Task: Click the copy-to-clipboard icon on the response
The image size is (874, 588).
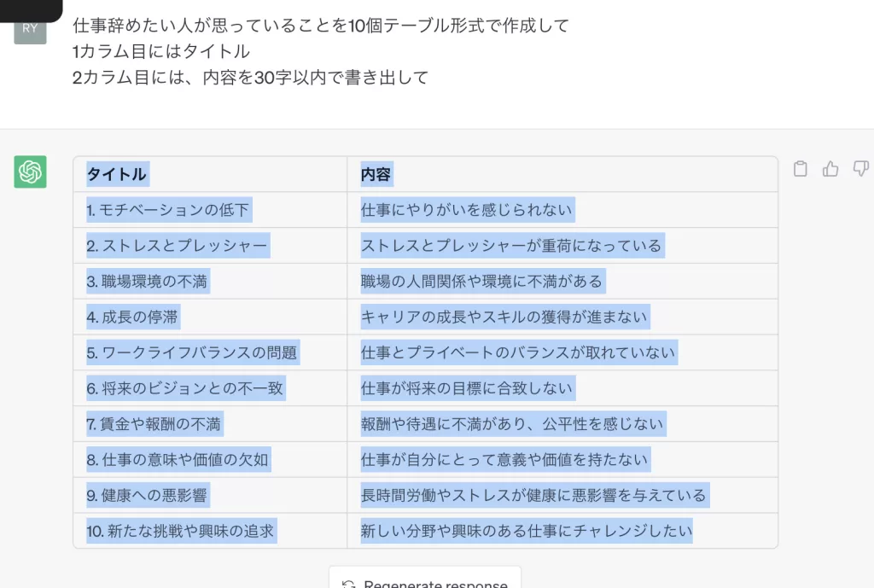Action: click(800, 169)
